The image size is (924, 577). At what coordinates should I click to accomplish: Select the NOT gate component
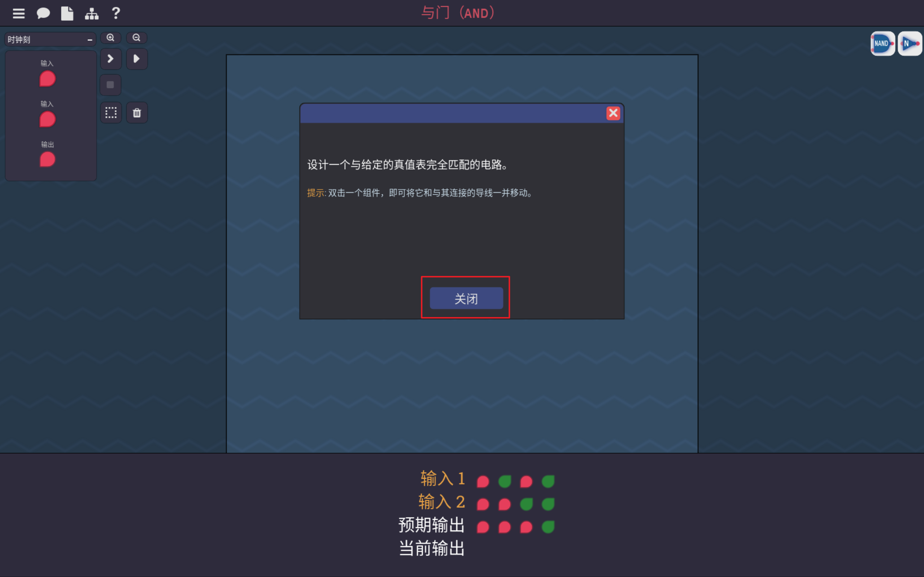[x=910, y=44]
